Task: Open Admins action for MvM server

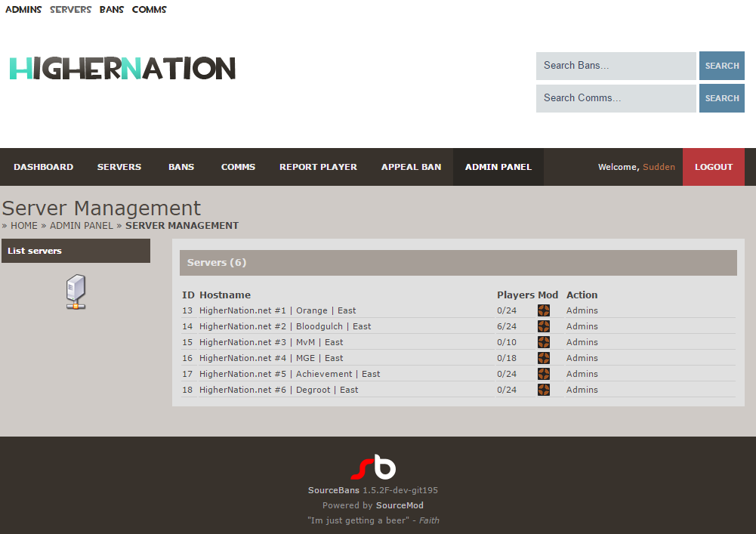Action: tap(582, 342)
